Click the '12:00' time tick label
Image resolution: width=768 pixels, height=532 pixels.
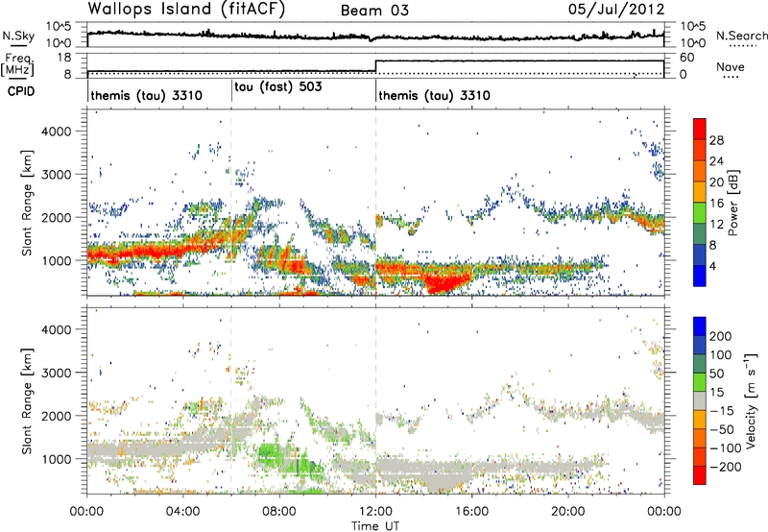(x=375, y=512)
